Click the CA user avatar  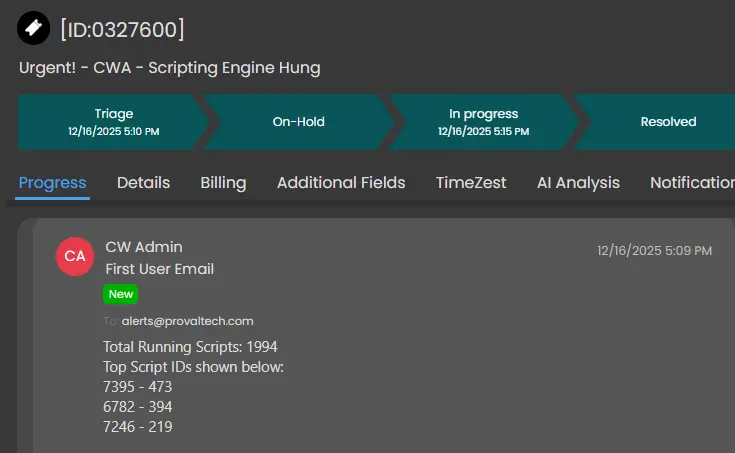[x=75, y=256]
